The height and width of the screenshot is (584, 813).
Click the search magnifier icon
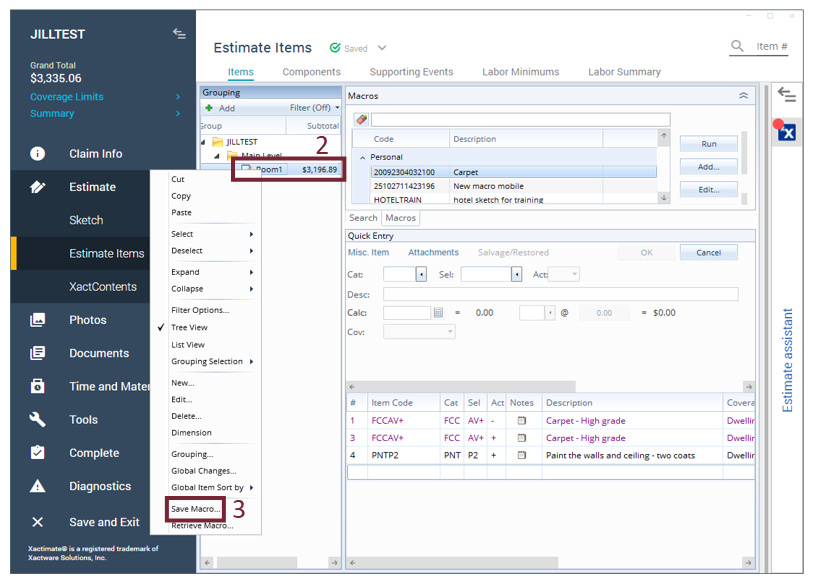737,46
